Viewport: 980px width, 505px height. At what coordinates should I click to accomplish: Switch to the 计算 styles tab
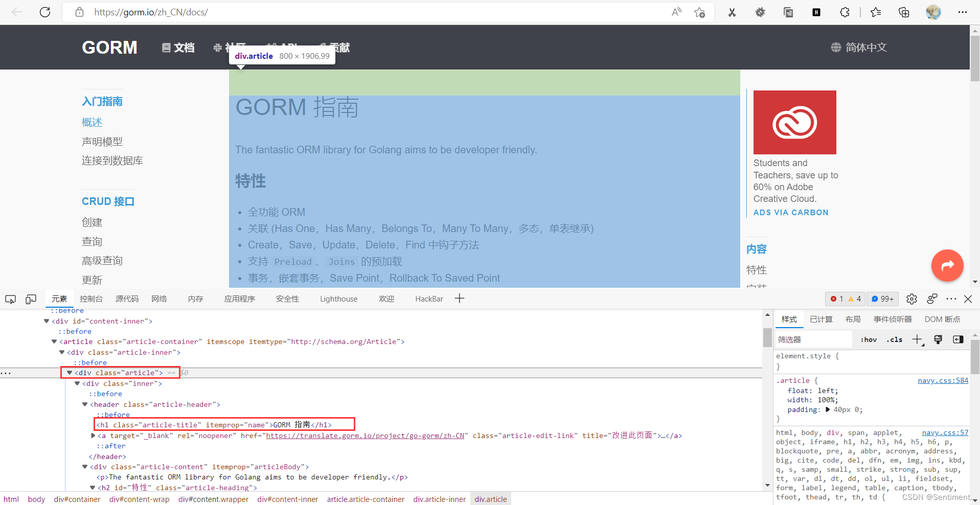[821, 318]
